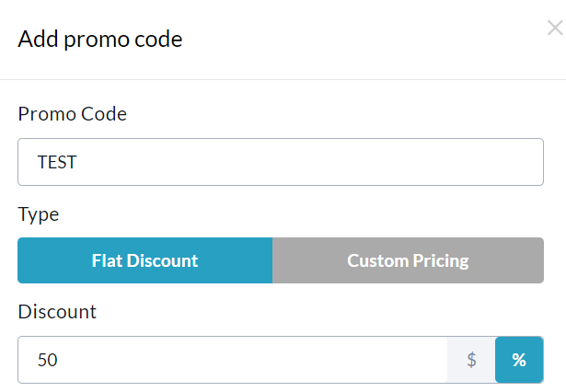Set discount unit to percent symbol
Image resolution: width=566 pixels, height=392 pixels.
(519, 360)
